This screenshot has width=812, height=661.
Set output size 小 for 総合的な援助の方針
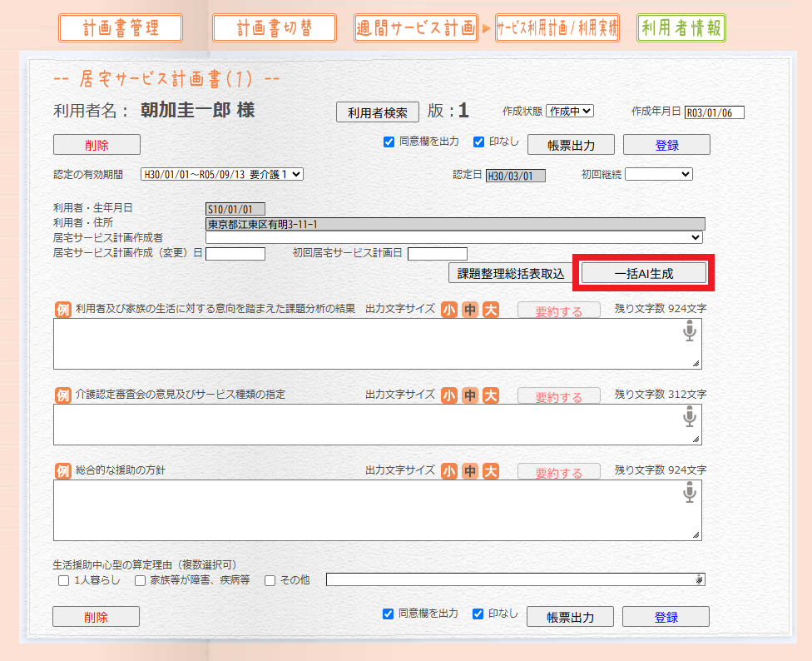(x=449, y=471)
